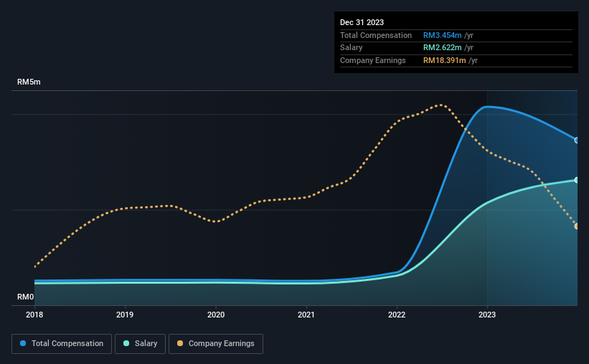Viewport: 589px width, 364px height.
Task: Click the RM3.454m Total Compensation tooltip value
Action: [x=442, y=35]
